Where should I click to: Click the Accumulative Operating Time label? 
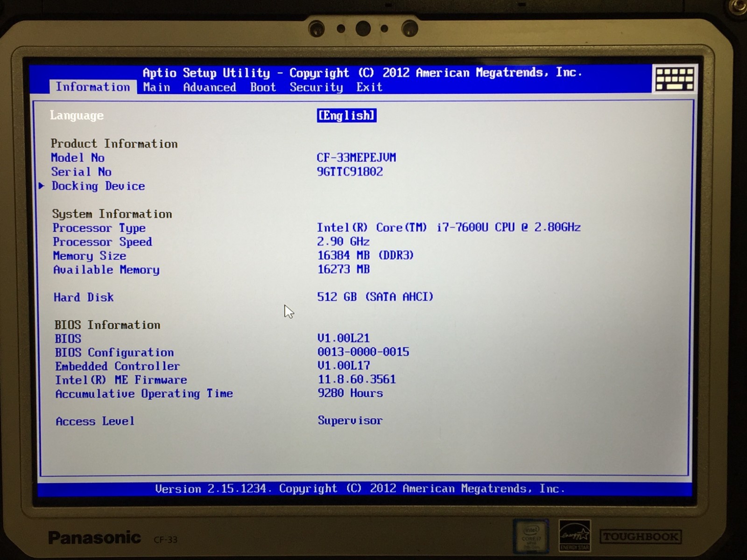click(x=144, y=394)
